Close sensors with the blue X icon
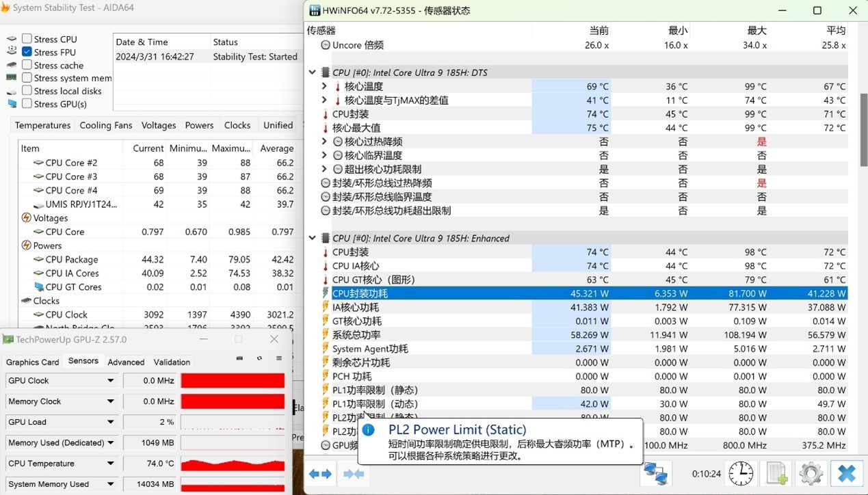The height and width of the screenshot is (495, 868). tap(847, 473)
